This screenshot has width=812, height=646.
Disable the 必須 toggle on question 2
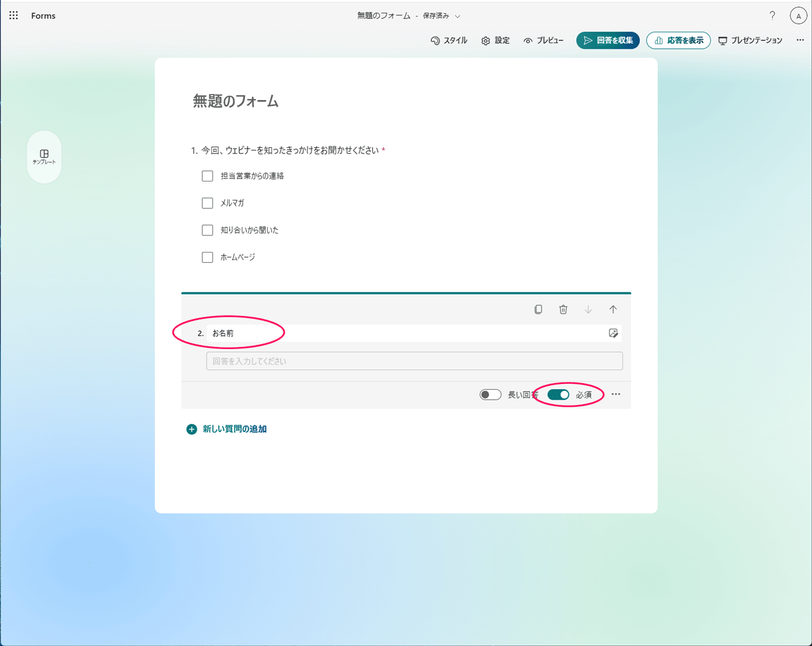[x=558, y=394]
